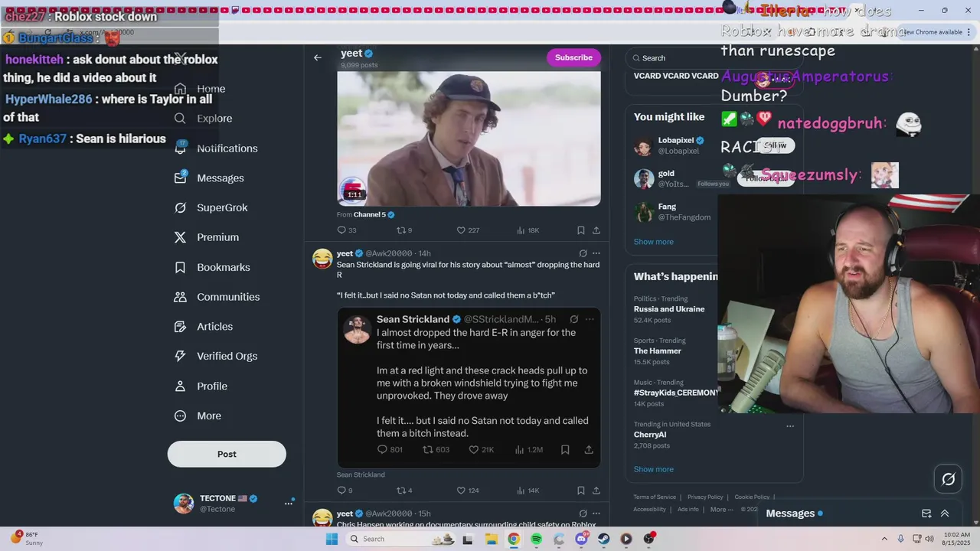Reply to the post with 9 replies
This screenshot has height=551, width=980.
coord(345,491)
